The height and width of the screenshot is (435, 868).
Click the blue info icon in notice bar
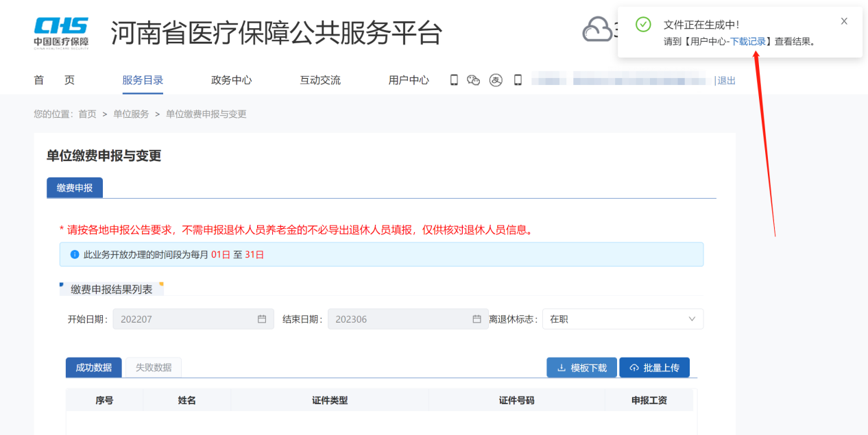click(x=75, y=254)
